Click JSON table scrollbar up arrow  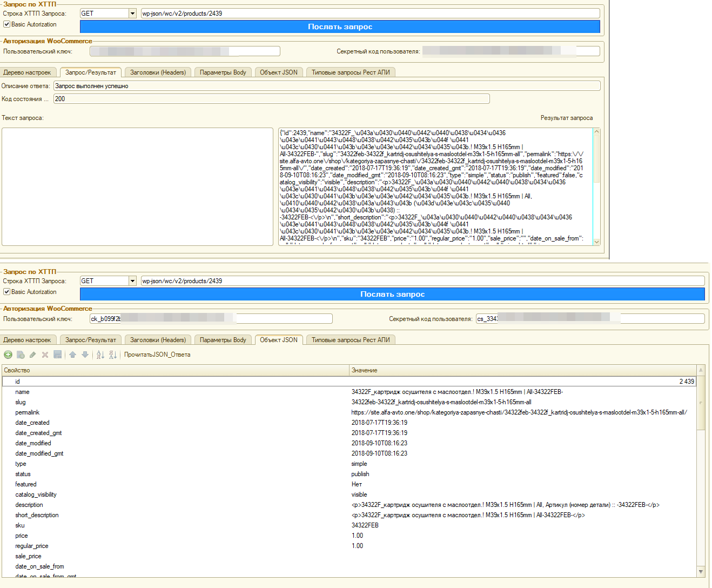pos(701,370)
